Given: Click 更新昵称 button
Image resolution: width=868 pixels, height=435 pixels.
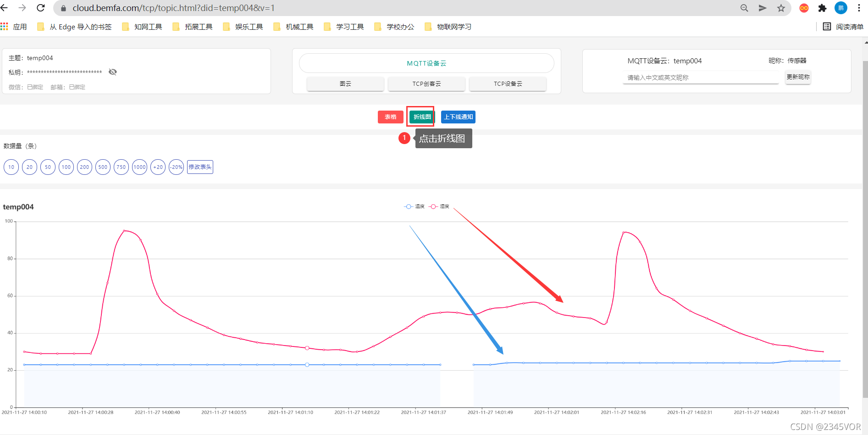Looking at the screenshot, I should coord(798,77).
